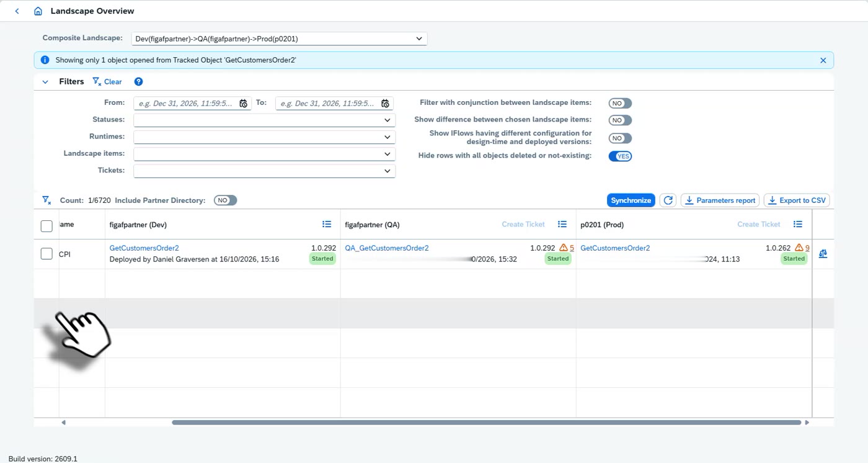The image size is (868, 463).
Task: Toggle filter with conjunction switch
Action: [620, 104]
